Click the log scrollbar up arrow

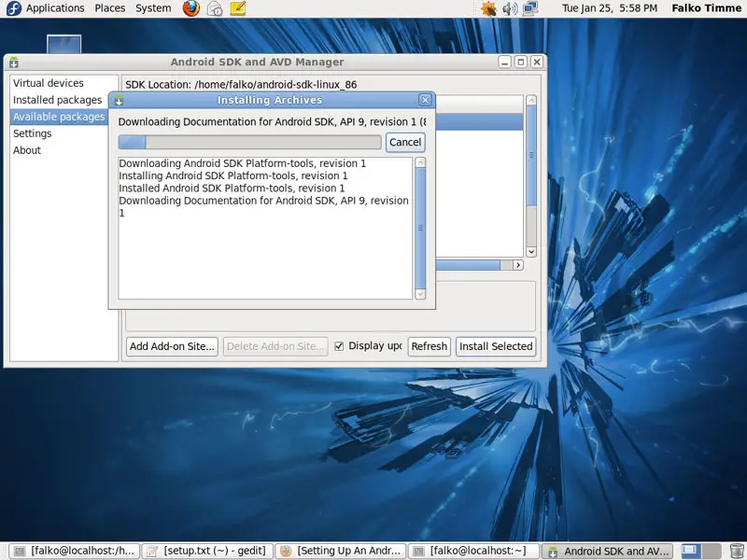point(420,162)
